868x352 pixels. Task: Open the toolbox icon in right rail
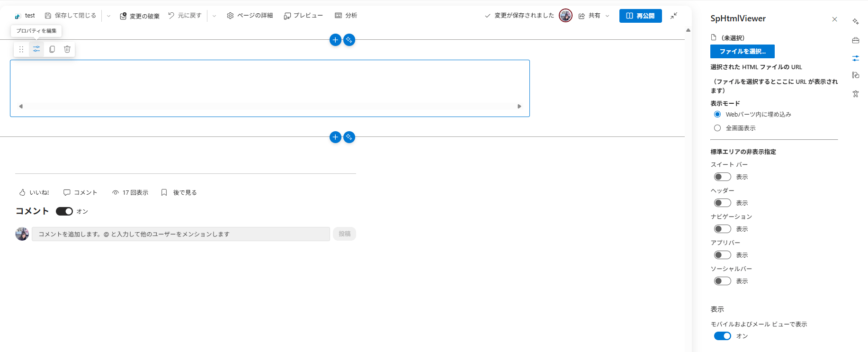tap(856, 40)
